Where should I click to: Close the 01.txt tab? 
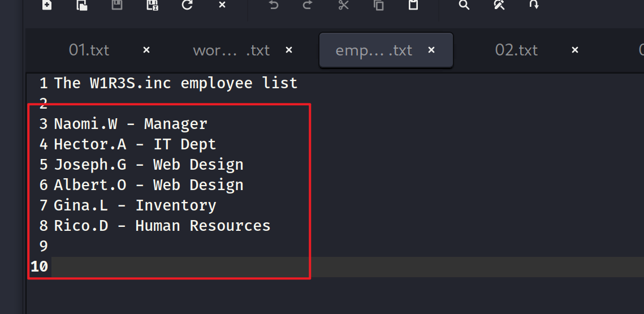pyautogui.click(x=146, y=50)
